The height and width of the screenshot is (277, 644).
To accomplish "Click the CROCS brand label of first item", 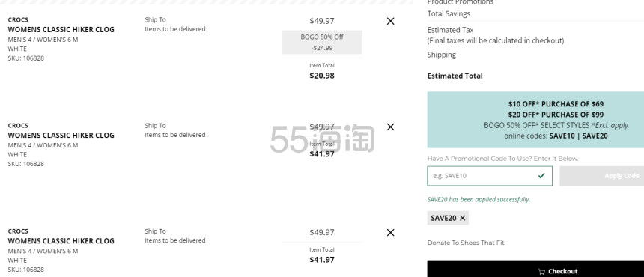I will point(18,19).
